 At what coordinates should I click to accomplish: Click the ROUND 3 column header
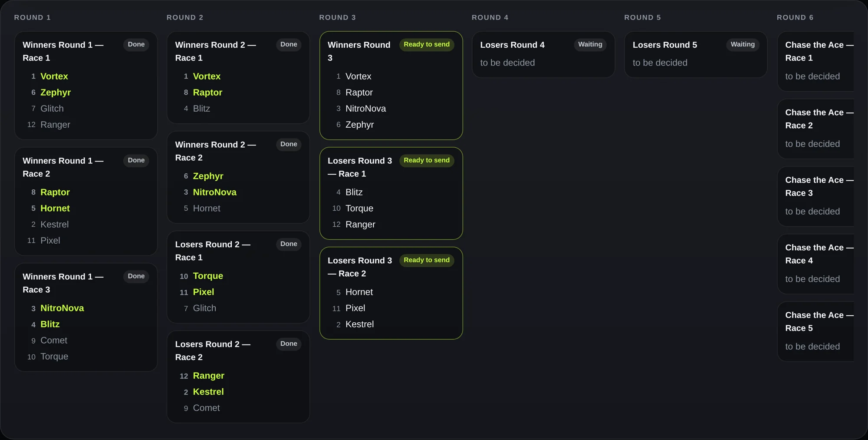pyautogui.click(x=338, y=17)
